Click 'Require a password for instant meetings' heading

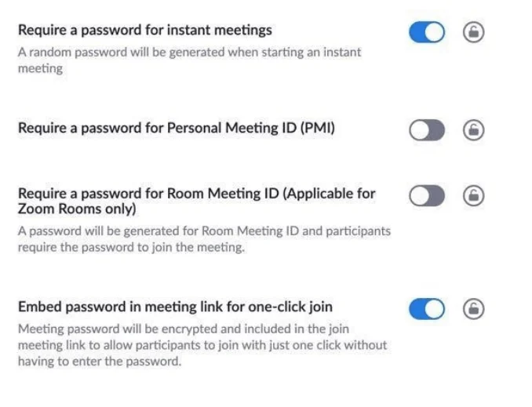(145, 31)
